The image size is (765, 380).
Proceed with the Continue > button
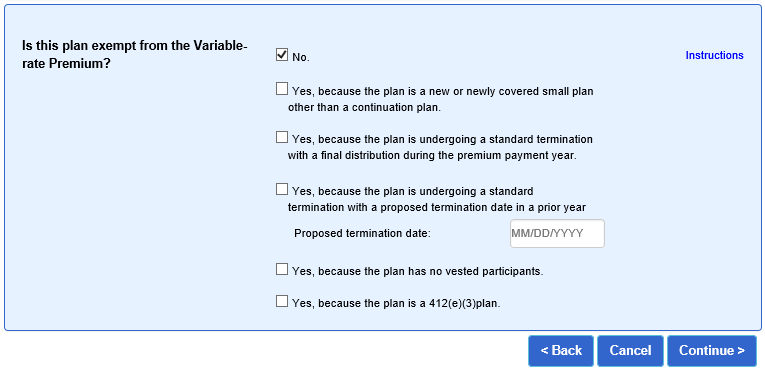coord(712,351)
